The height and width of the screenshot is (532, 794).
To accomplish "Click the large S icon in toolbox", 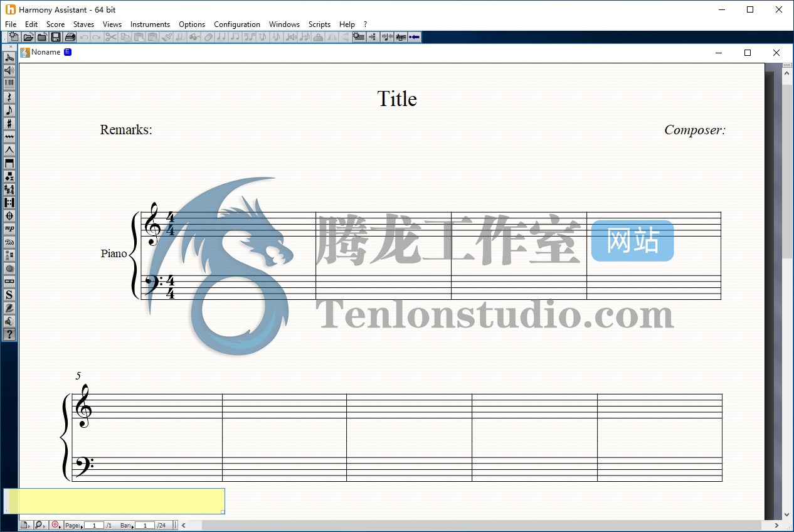I will click(9, 295).
